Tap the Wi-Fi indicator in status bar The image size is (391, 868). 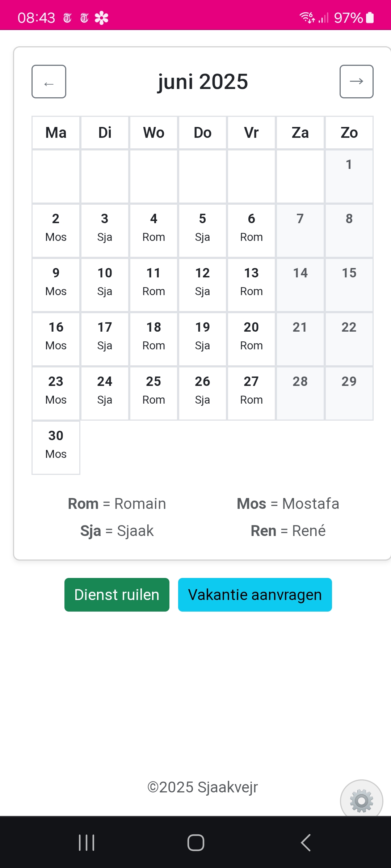click(306, 17)
